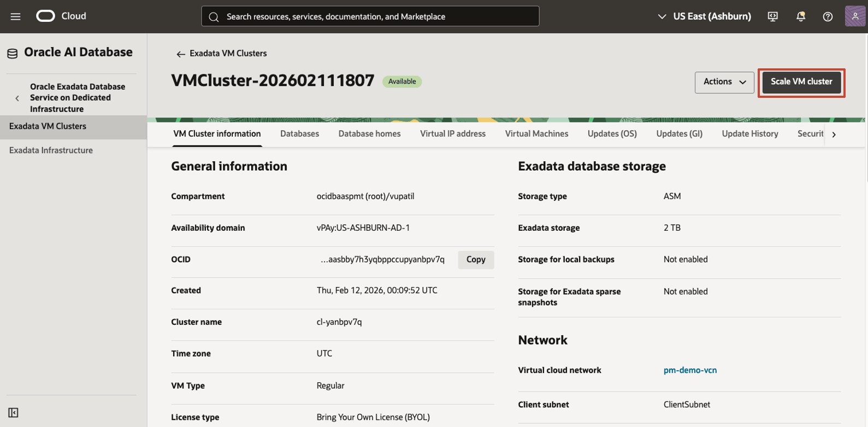Image resolution: width=868 pixels, height=427 pixels.
Task: Open the help question mark menu
Action: 828,16
